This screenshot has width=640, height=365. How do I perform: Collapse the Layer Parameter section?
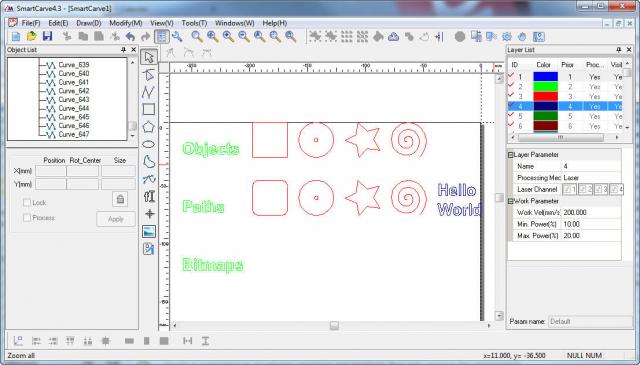pos(510,155)
